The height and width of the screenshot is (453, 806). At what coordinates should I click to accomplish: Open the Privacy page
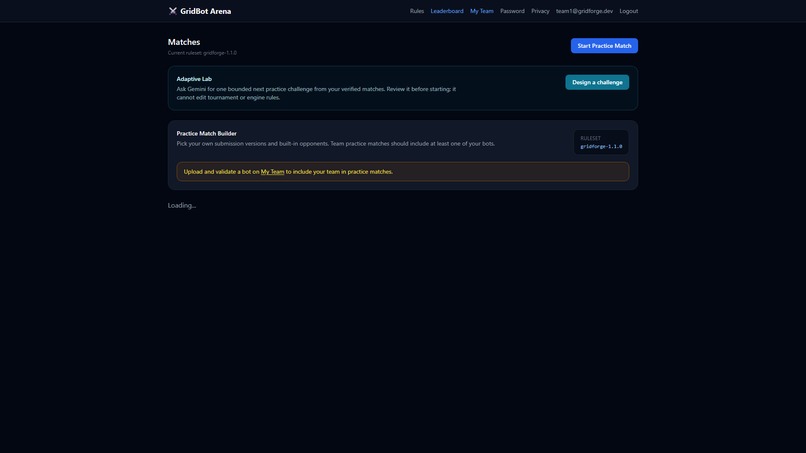540,11
